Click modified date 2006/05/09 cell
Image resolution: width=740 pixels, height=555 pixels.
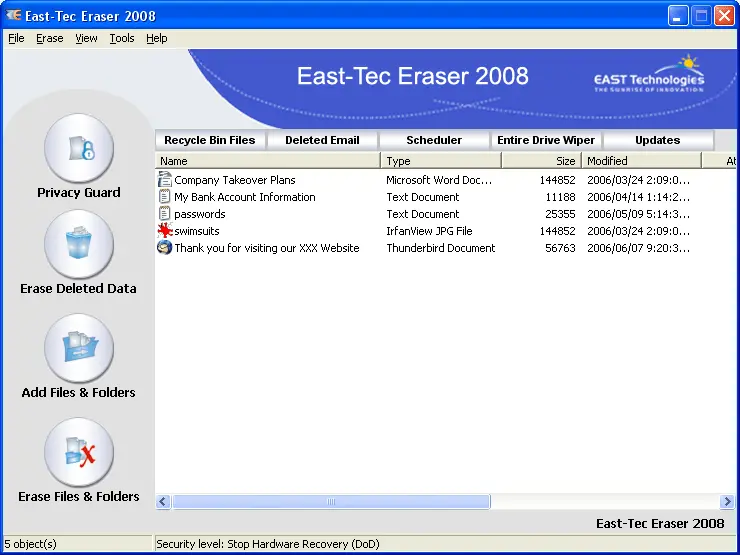point(638,214)
